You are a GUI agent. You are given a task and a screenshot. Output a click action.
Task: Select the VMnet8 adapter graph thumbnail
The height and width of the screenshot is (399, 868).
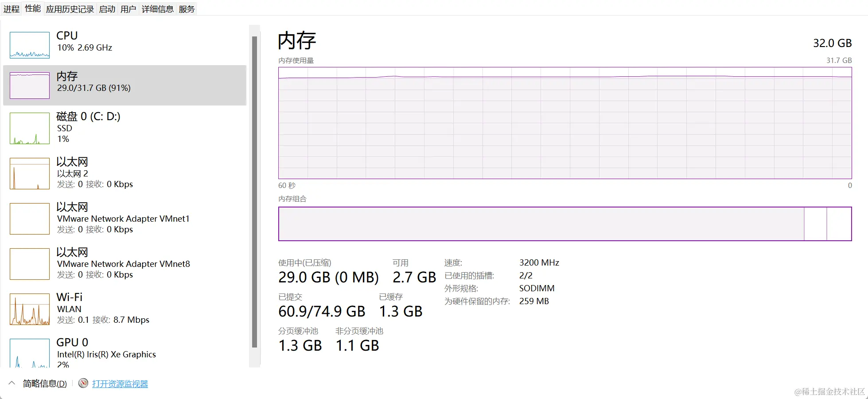[30, 264]
